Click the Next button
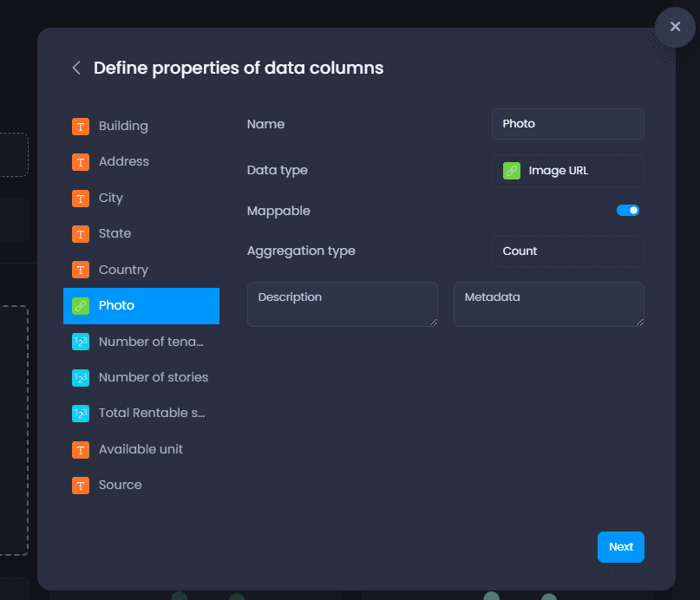Viewport: 700px width, 600px height. coord(620,547)
